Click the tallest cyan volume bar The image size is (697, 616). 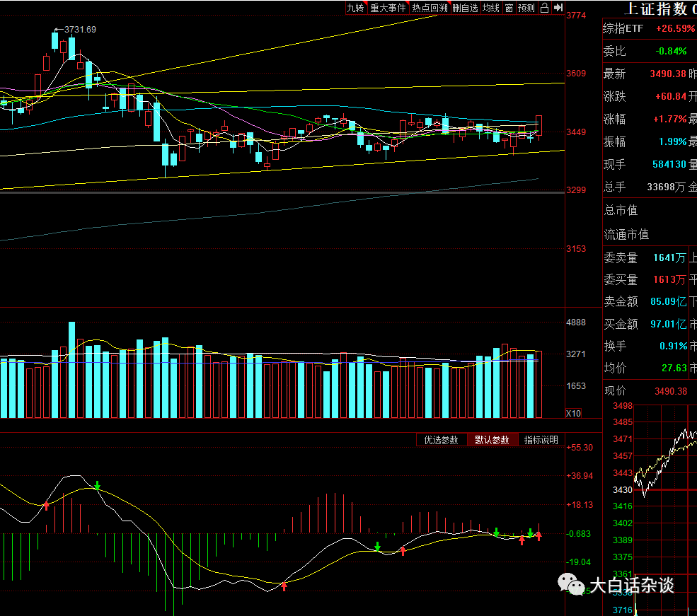coord(71,369)
